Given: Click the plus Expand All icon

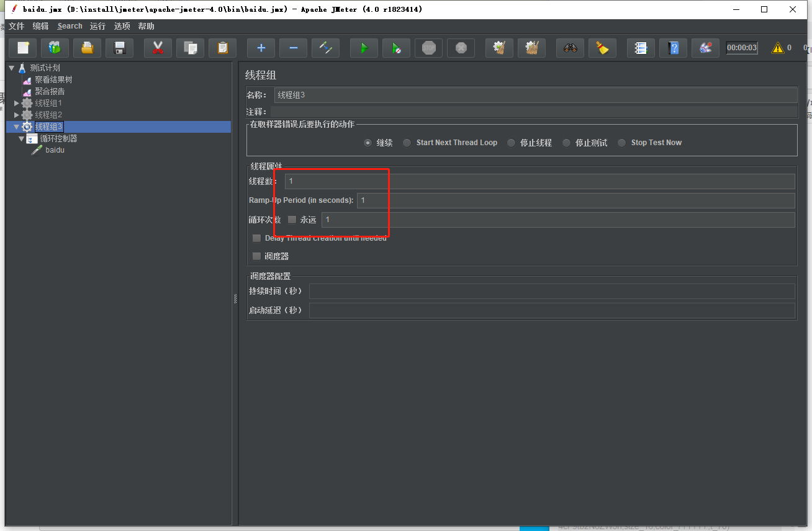Looking at the screenshot, I should pos(261,48).
